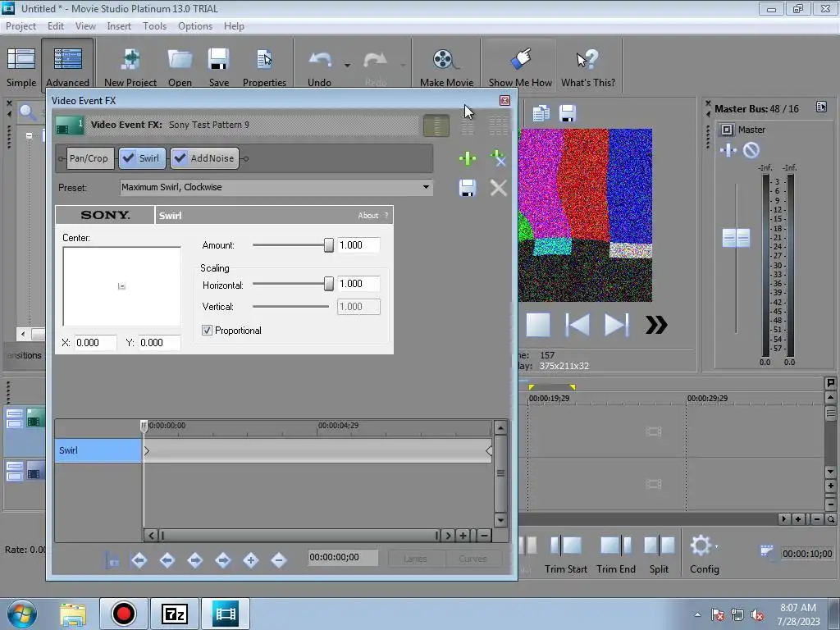840x630 pixels.
Task: Select the Pan/Crop chain button
Action: point(89,158)
